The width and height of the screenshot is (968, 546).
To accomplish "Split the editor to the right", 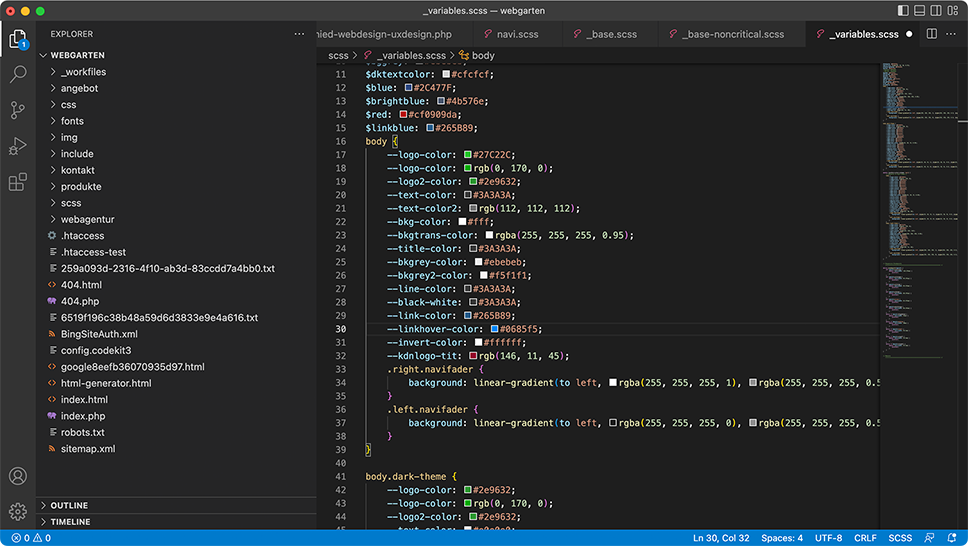I will click(932, 34).
